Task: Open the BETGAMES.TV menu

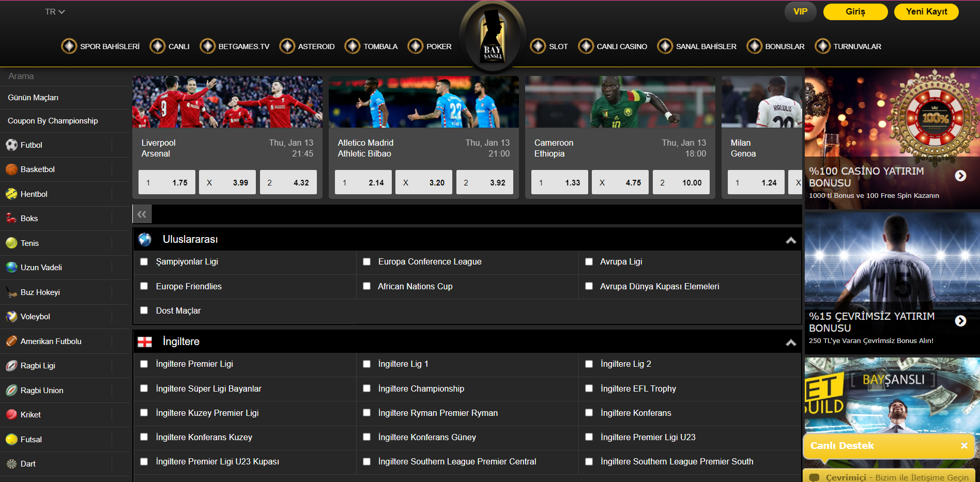Action: click(244, 46)
